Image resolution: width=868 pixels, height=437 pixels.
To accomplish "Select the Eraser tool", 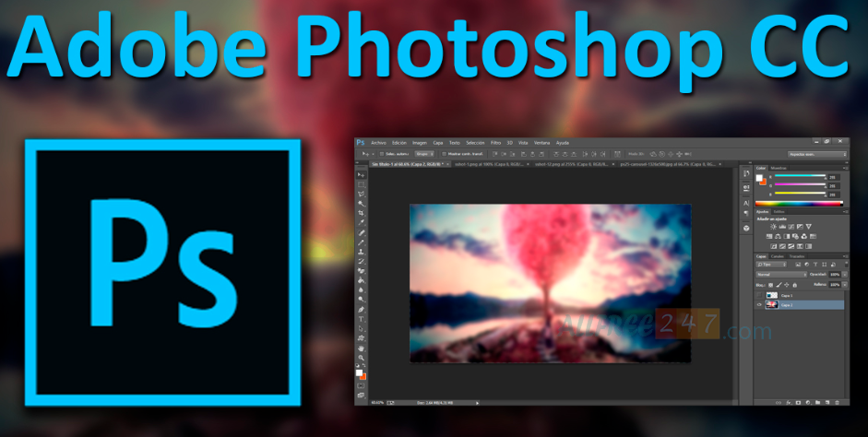I will (362, 270).
